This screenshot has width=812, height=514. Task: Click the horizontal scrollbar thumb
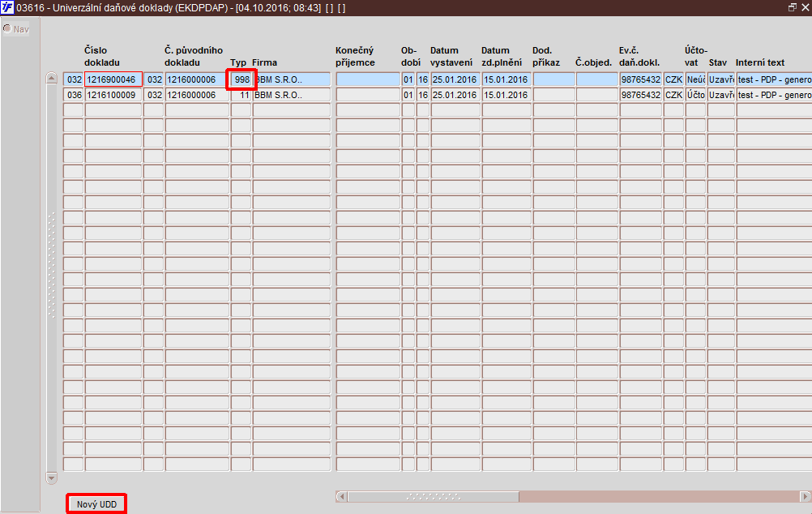433,496
